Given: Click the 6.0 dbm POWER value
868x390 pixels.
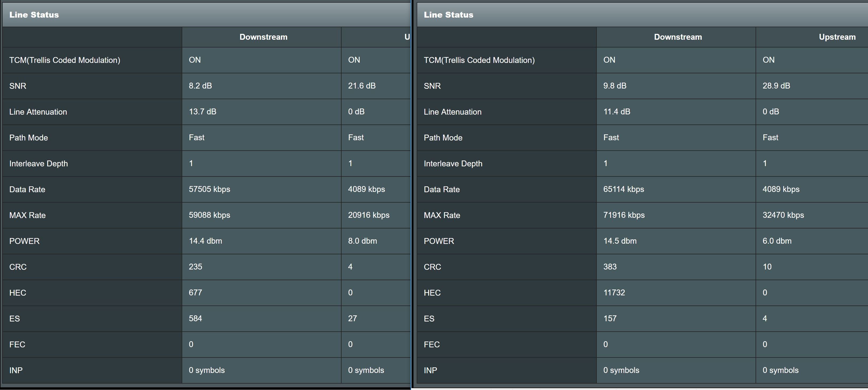Looking at the screenshot, I should point(777,241).
